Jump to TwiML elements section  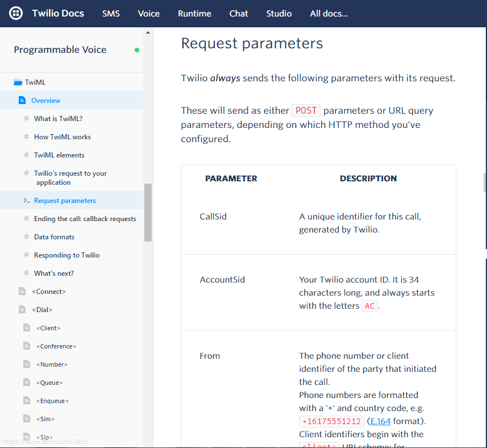(59, 155)
